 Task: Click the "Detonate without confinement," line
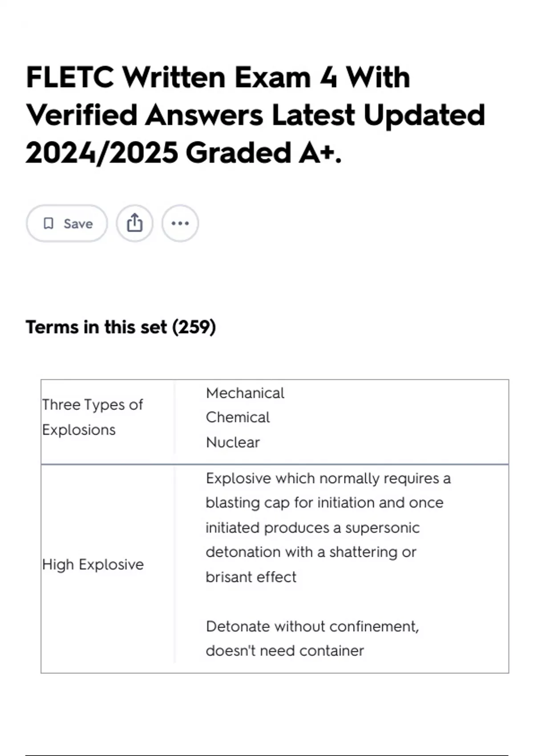click(x=312, y=627)
